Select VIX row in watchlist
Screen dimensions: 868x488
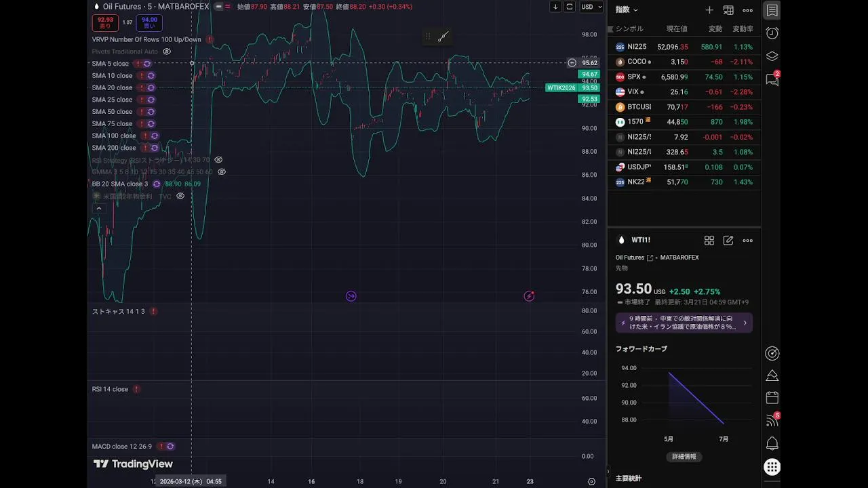684,92
